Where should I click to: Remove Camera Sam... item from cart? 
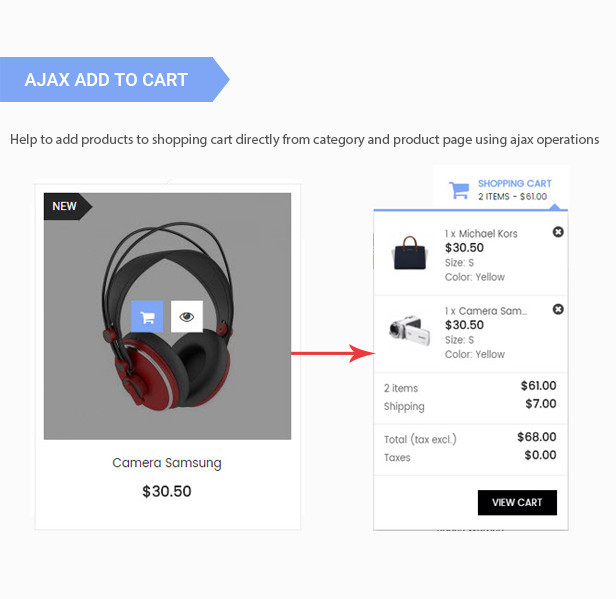tap(558, 310)
